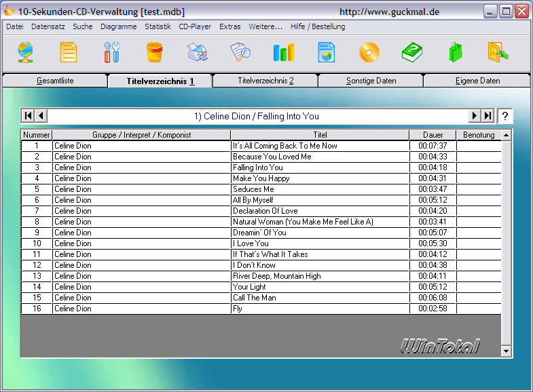Click the green shopping bag icon
533x392 pixels.
click(456, 52)
